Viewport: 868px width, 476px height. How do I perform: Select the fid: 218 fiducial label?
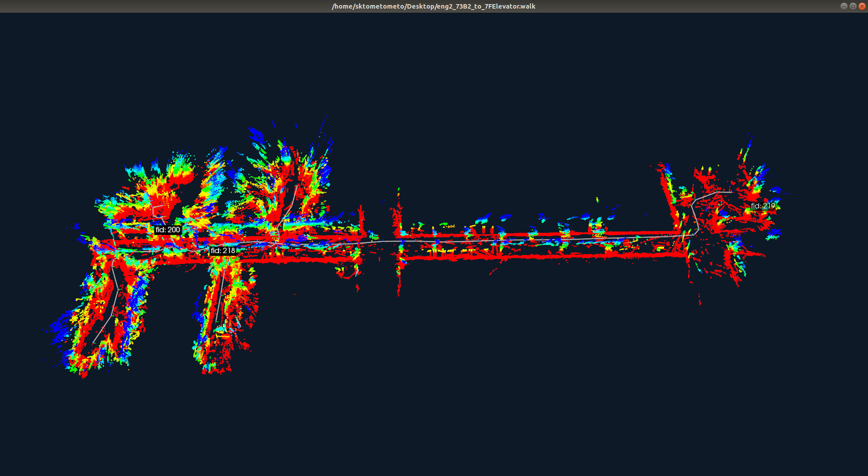tap(223, 250)
